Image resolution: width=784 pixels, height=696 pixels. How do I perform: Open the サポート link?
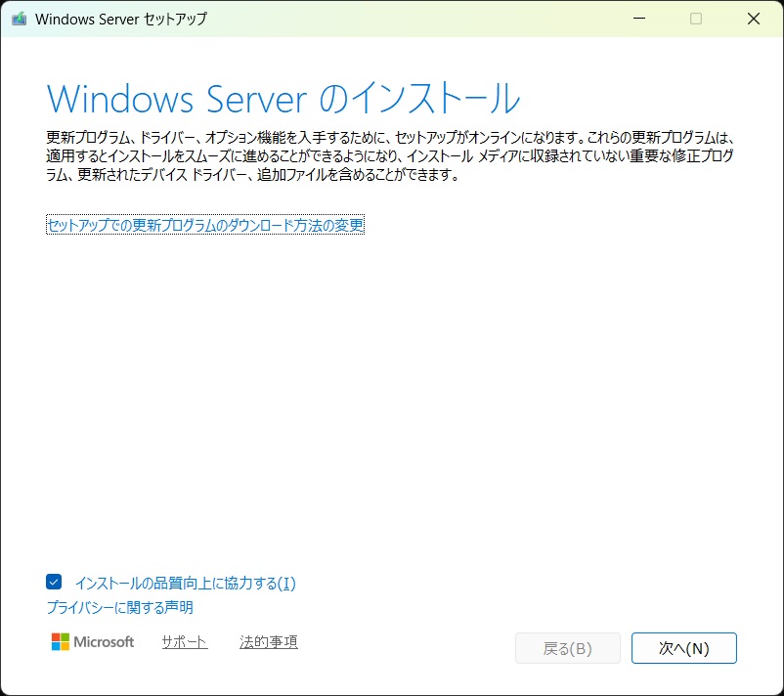point(185,642)
